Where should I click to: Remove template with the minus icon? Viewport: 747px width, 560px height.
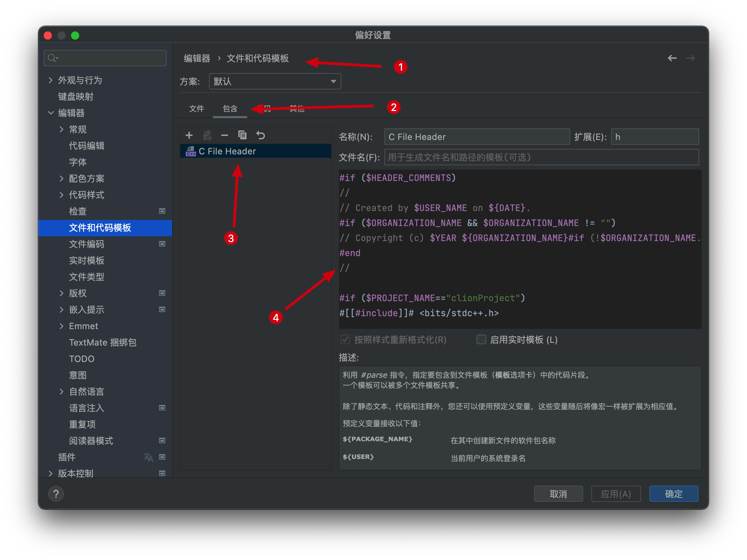(224, 135)
